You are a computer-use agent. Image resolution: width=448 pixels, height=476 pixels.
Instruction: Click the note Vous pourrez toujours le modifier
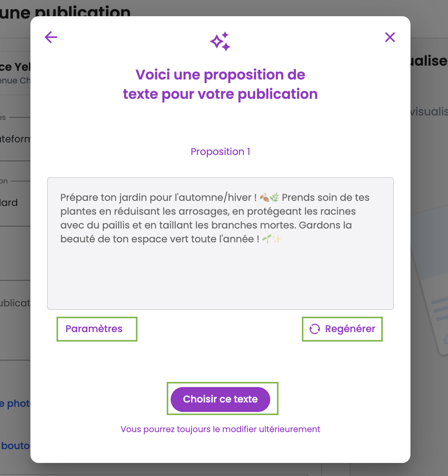[x=220, y=429]
